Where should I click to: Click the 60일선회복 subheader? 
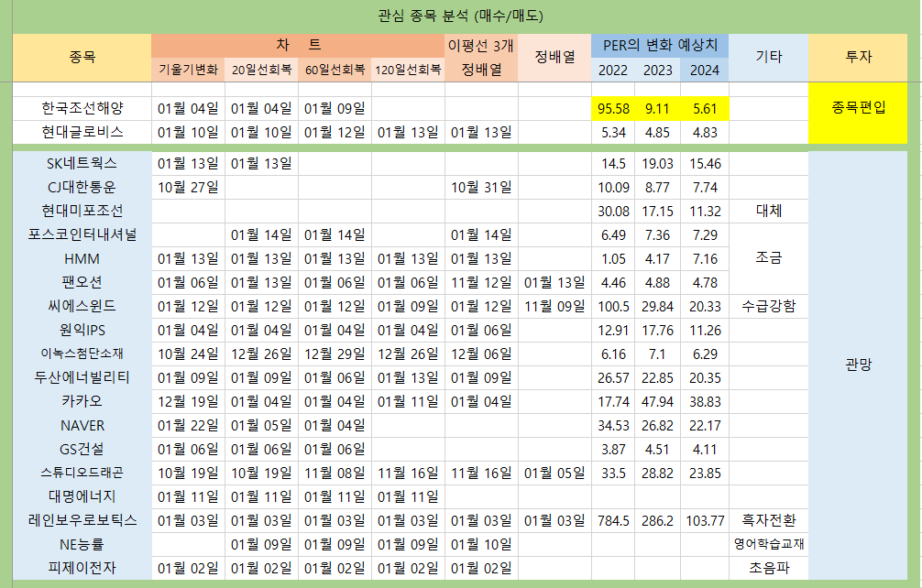335,70
